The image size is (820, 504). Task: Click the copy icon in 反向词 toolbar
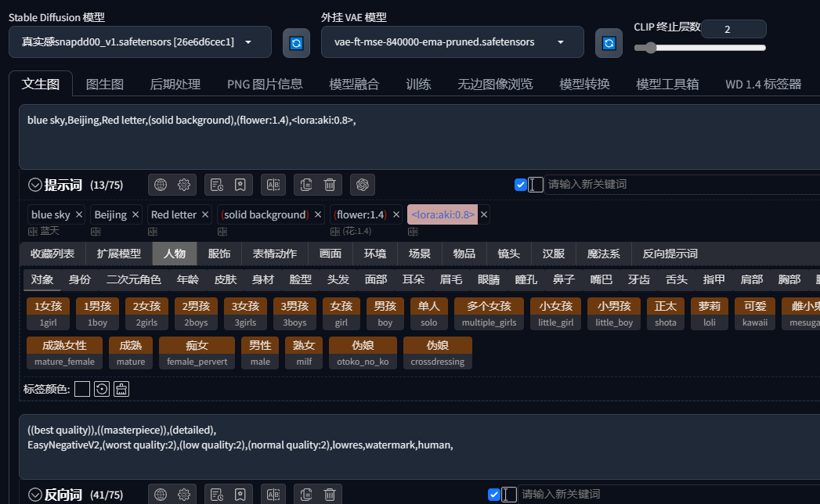pos(306,495)
